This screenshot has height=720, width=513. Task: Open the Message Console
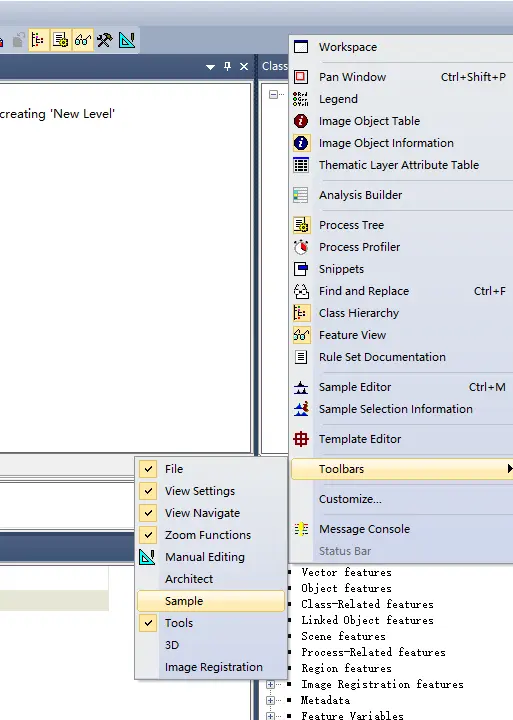click(x=364, y=529)
